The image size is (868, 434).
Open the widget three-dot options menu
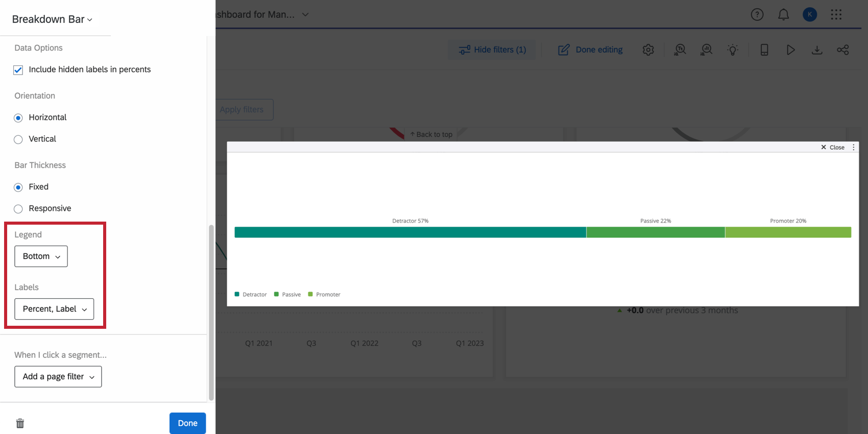coord(853,147)
